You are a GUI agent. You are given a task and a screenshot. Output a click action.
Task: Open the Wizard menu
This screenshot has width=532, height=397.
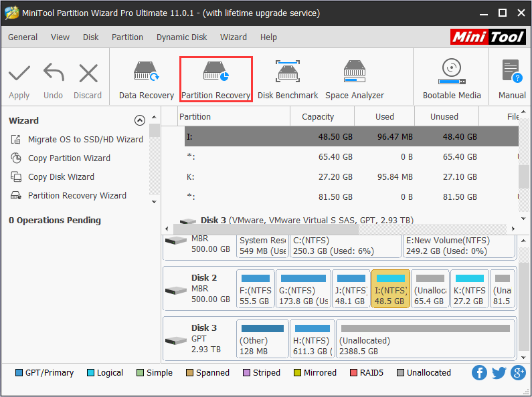pos(234,37)
